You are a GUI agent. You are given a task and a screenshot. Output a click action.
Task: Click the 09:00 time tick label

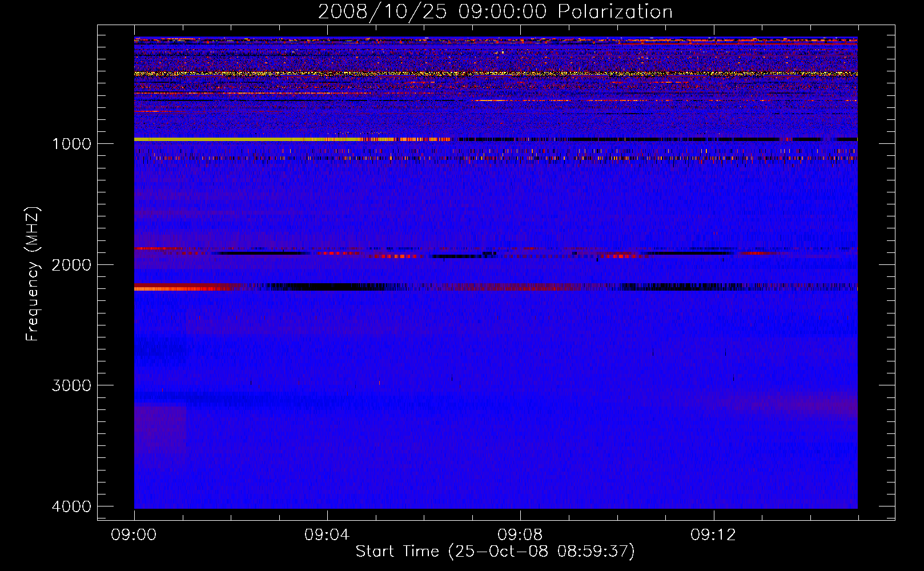coord(134,535)
